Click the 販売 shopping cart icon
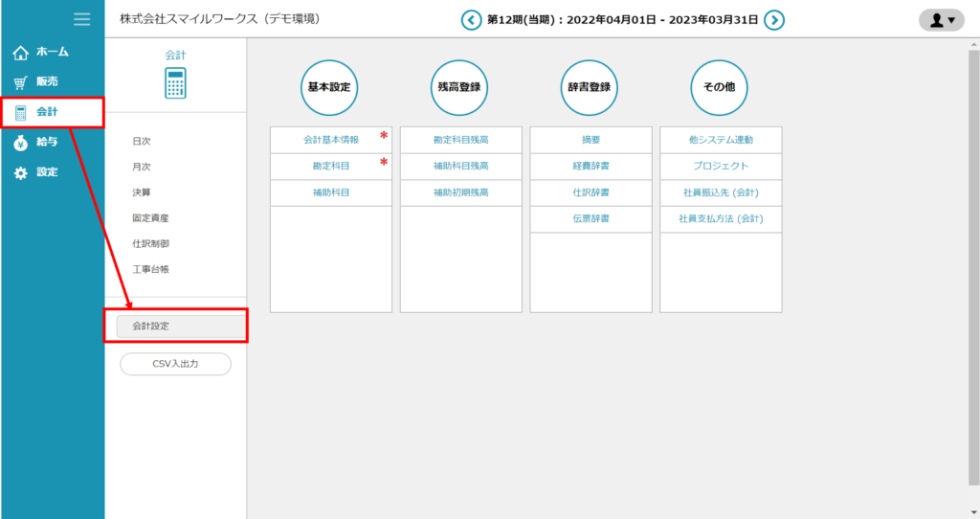 (21, 82)
